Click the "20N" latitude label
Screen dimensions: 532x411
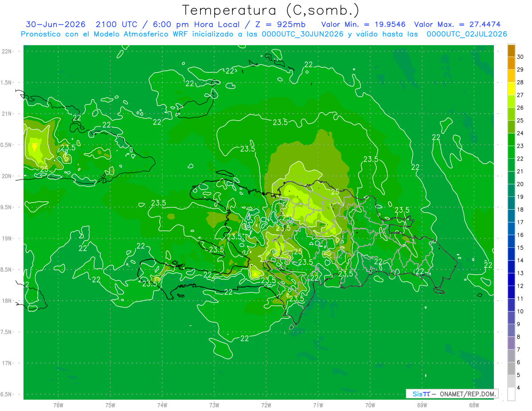[x=8, y=176]
